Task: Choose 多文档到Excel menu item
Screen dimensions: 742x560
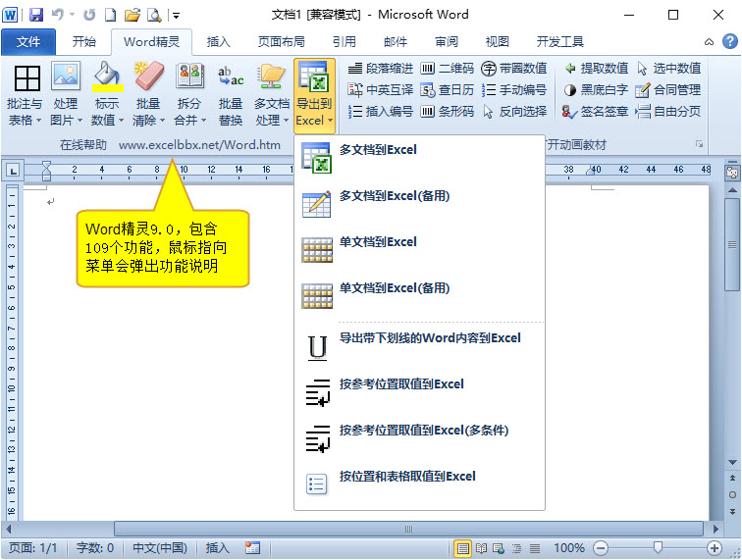Action: coord(419,159)
